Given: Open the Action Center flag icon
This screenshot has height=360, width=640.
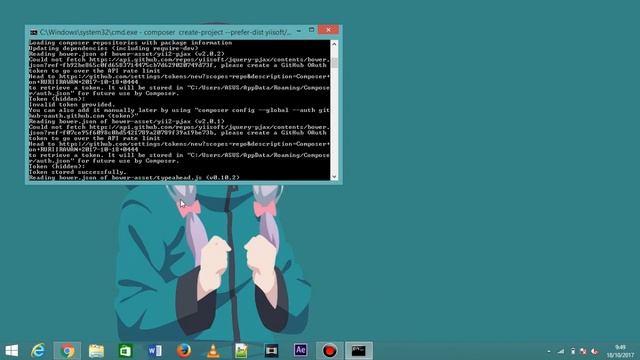Looking at the screenshot, I should point(583,351).
